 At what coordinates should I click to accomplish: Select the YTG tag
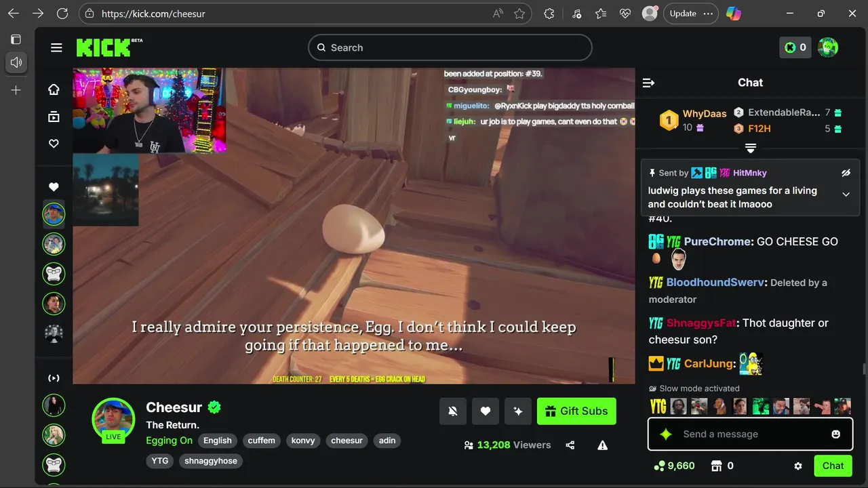pos(160,461)
